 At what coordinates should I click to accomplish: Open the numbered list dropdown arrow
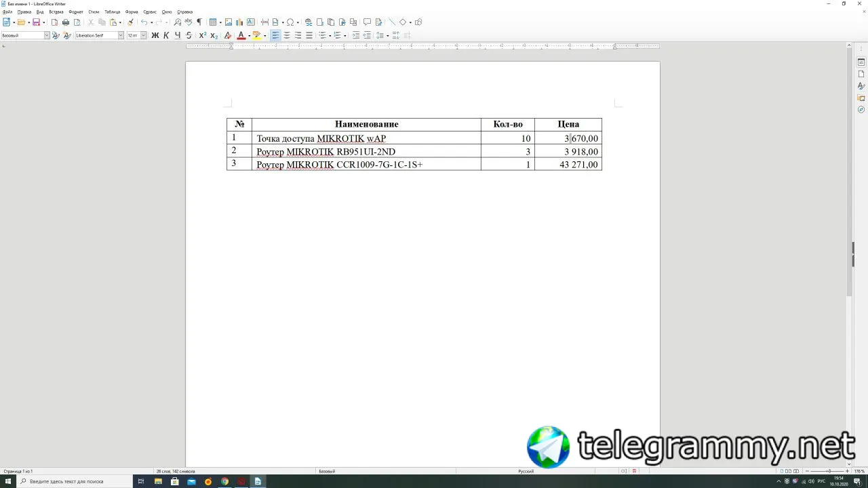[x=345, y=35]
